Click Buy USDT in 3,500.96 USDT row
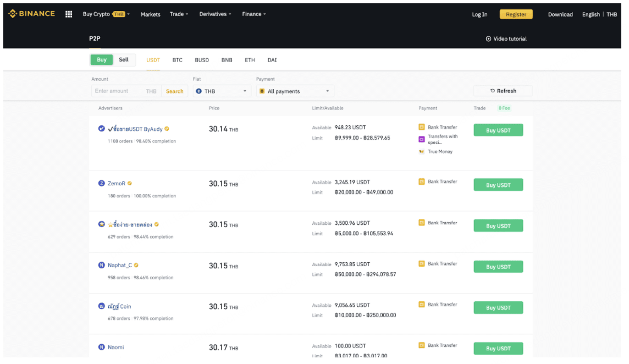The height and width of the screenshot is (364, 629). (x=498, y=225)
